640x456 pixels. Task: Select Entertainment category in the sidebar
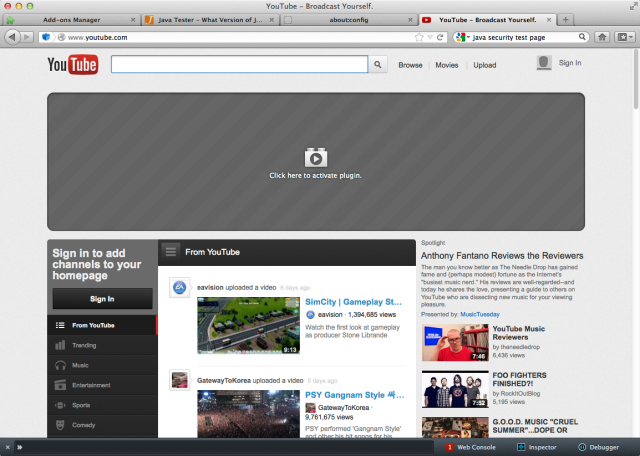(x=102, y=385)
